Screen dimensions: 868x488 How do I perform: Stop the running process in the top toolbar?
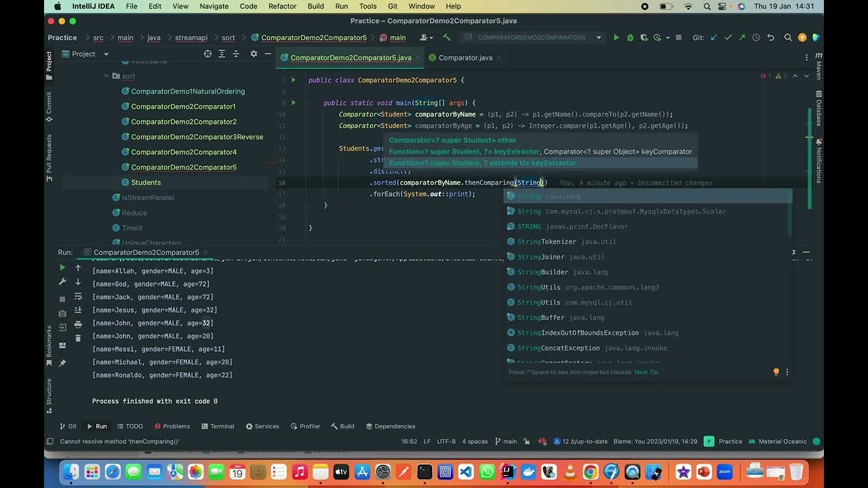[678, 38]
